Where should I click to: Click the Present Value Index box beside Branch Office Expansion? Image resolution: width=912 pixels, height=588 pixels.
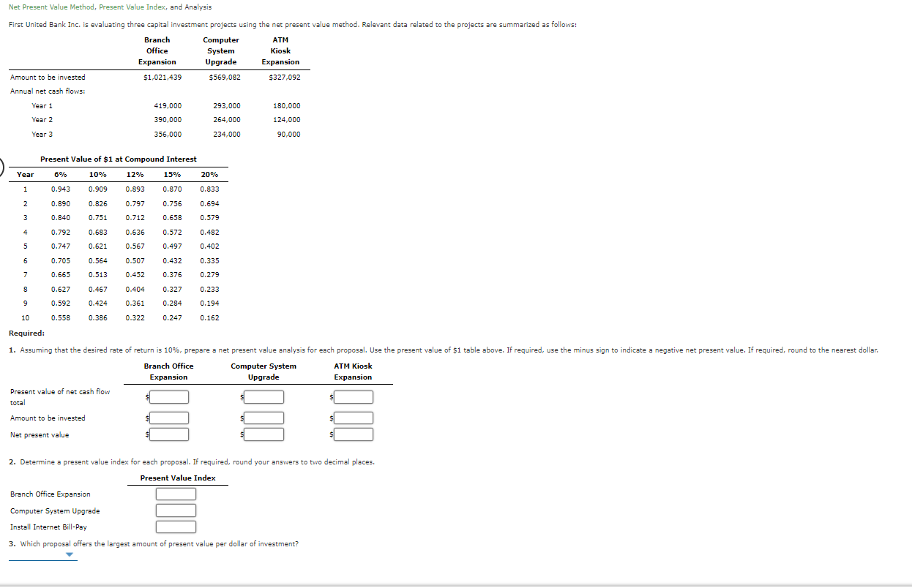click(x=176, y=494)
